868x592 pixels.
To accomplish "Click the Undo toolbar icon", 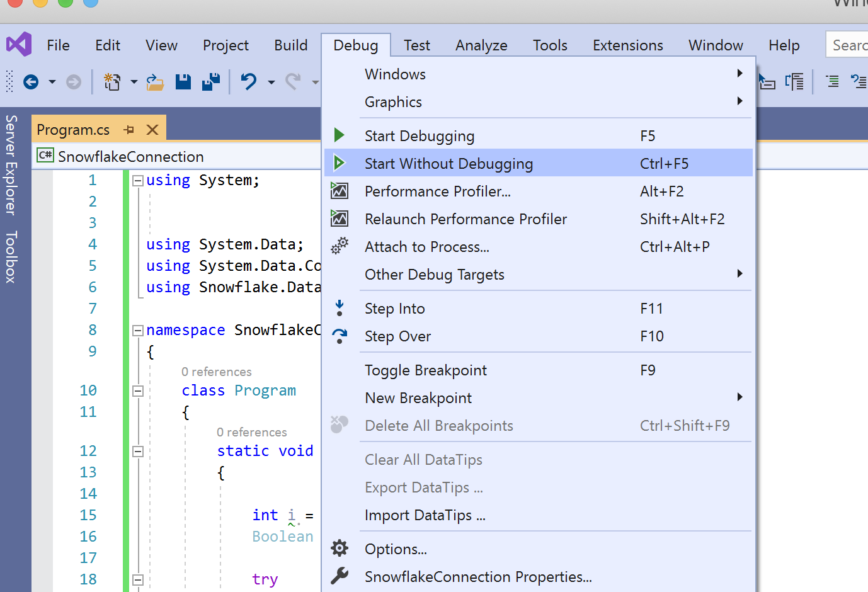I will pos(248,82).
